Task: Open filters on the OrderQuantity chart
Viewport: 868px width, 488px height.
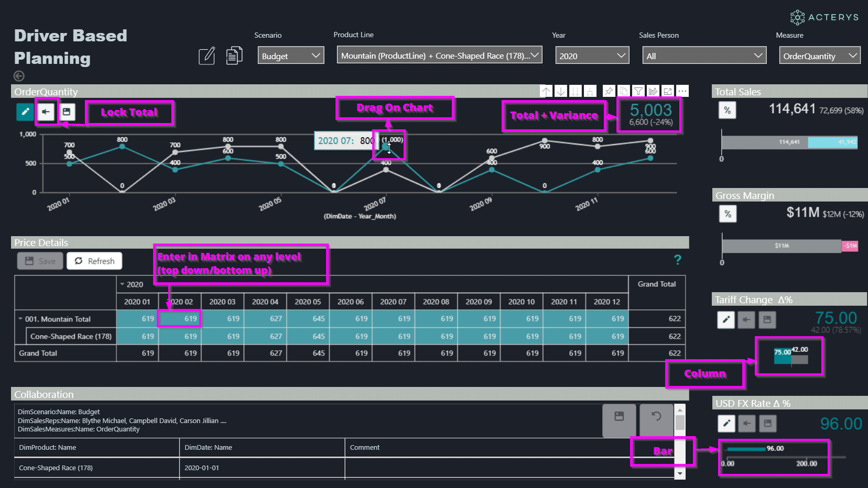Action: [x=638, y=91]
